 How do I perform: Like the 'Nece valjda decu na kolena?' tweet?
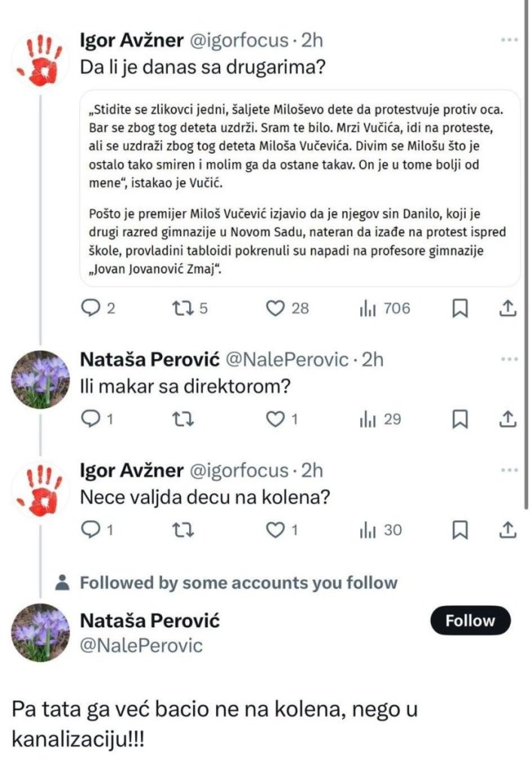tap(276, 530)
